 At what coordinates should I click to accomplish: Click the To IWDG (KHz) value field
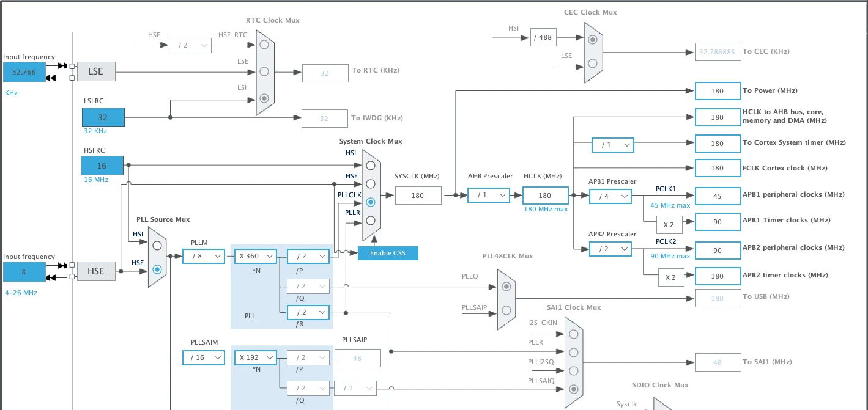coord(325,119)
